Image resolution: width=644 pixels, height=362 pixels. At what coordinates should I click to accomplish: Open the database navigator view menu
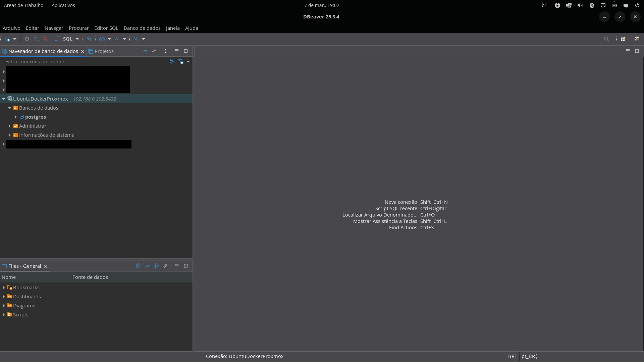165,51
